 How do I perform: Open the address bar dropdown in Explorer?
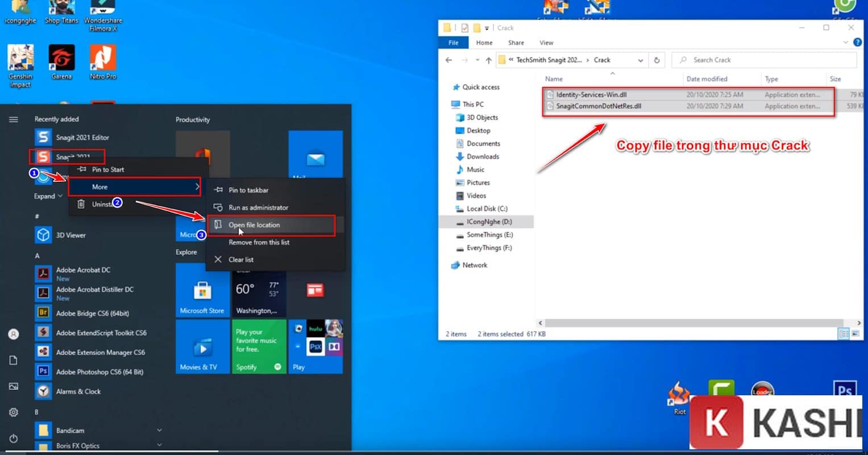[x=641, y=60]
